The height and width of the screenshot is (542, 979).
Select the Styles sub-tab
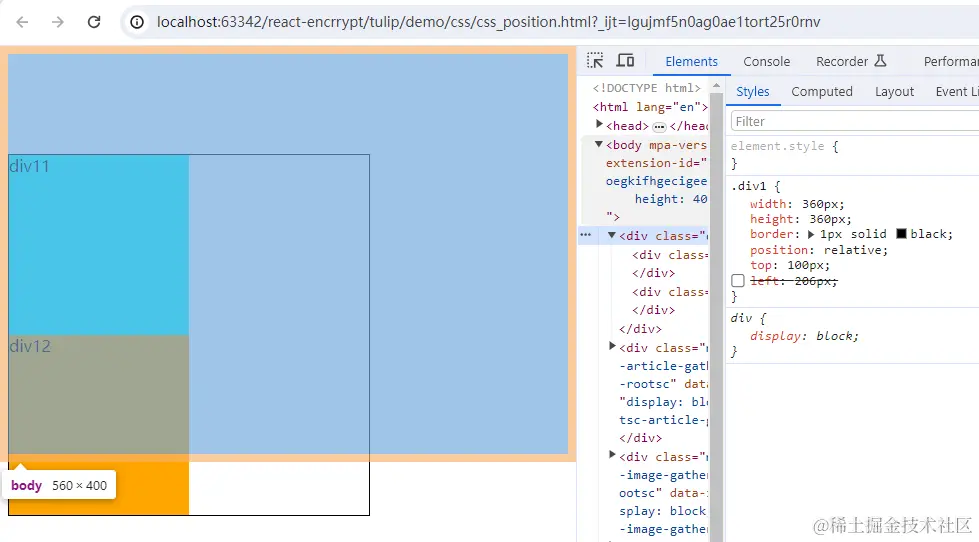coord(752,91)
